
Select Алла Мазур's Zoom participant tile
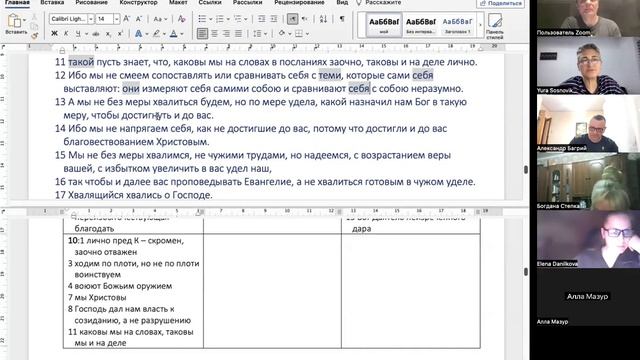coord(588,297)
